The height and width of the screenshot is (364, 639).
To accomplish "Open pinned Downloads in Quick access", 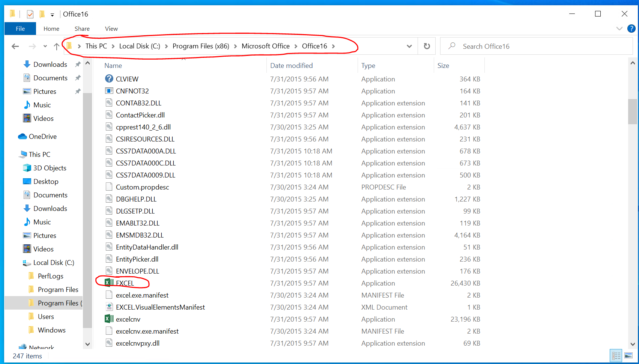I will coord(50,64).
